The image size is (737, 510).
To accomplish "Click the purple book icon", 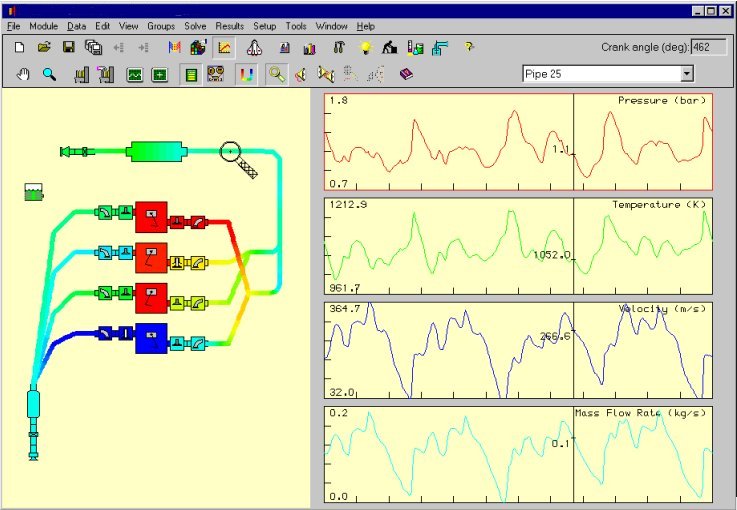I will click(x=406, y=74).
